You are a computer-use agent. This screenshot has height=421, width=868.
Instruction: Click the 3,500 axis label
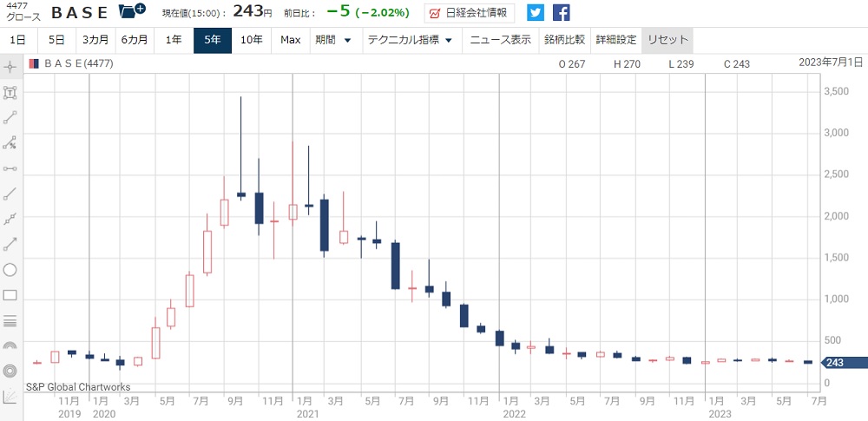tap(837, 91)
